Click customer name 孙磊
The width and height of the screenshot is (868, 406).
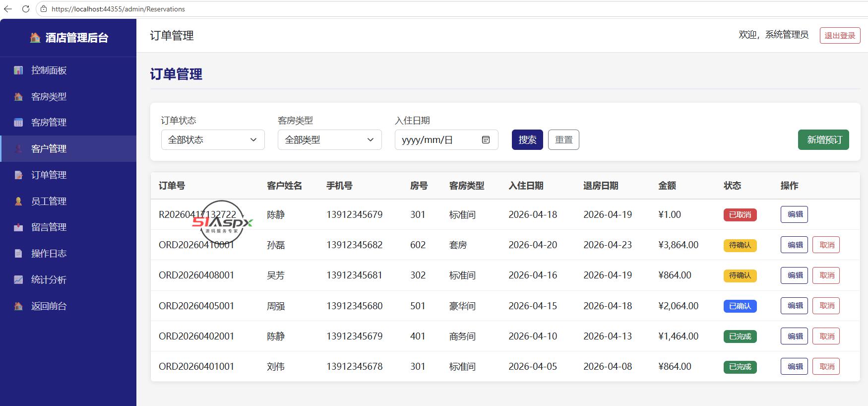coord(276,245)
